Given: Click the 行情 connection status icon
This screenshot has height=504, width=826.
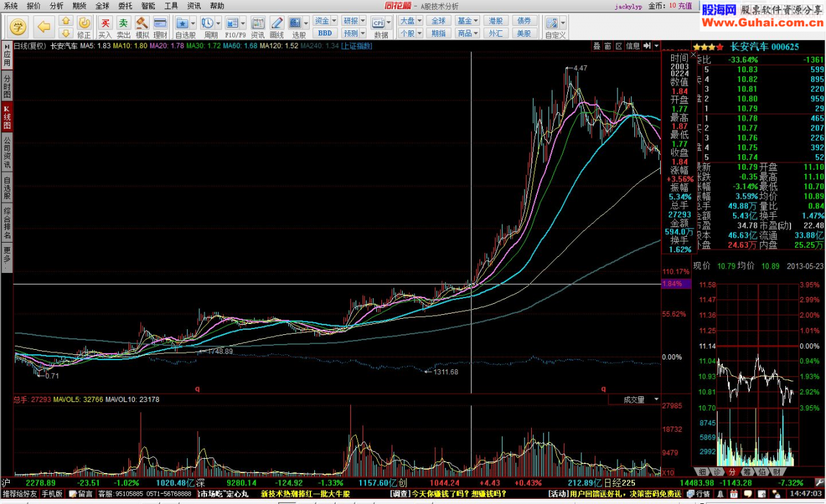Looking at the screenshot, I should tap(699, 494).
